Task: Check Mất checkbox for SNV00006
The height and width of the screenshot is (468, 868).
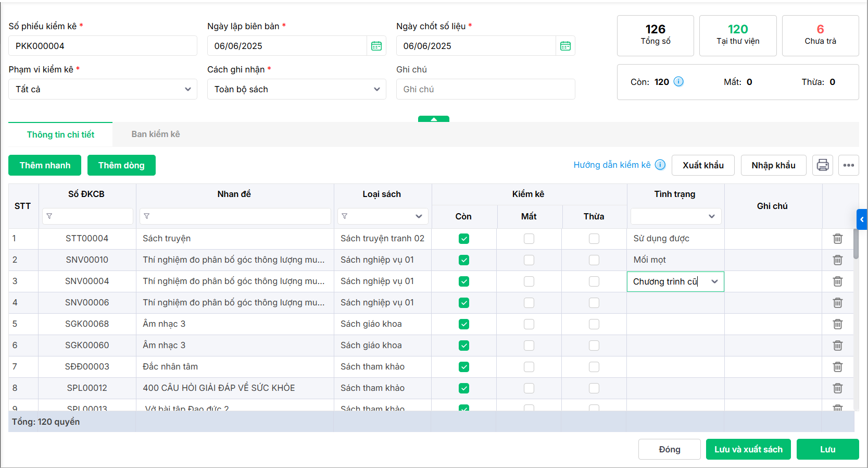Action: 529,303
